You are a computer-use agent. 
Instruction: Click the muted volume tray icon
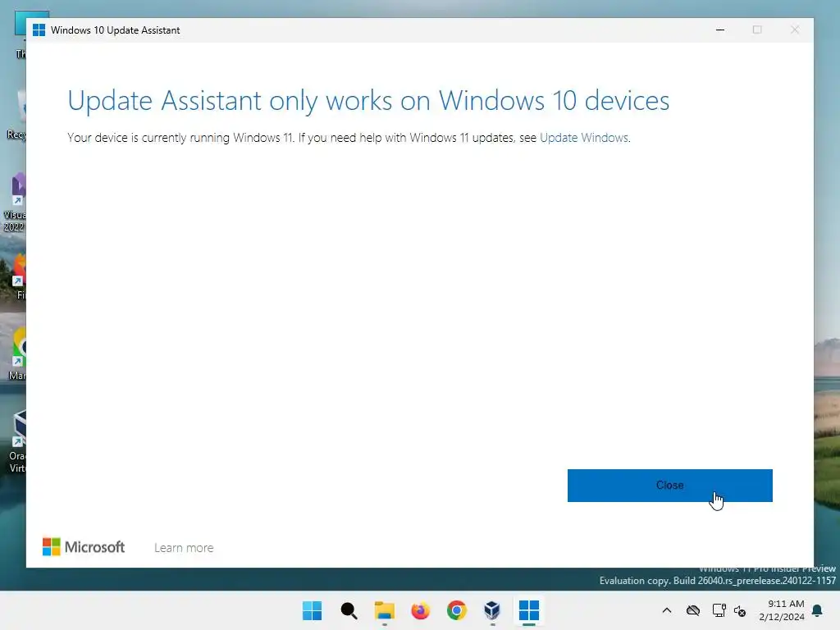point(740,610)
